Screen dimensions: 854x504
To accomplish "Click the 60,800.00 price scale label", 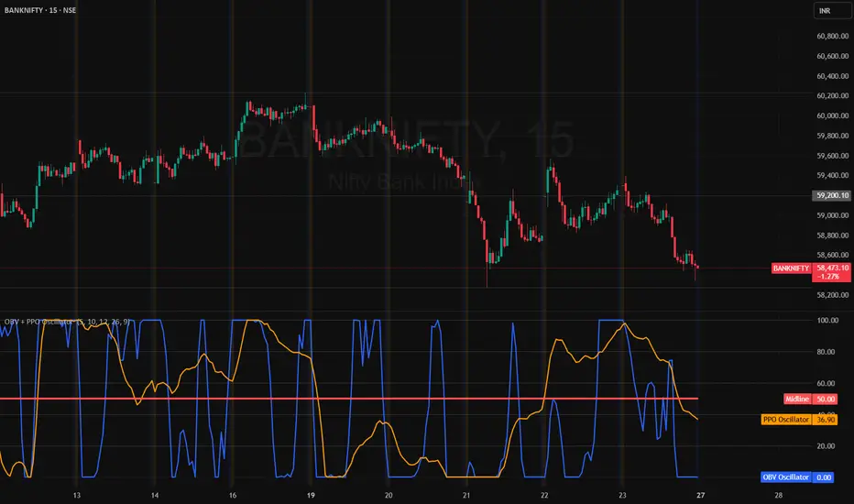I will click(x=833, y=36).
